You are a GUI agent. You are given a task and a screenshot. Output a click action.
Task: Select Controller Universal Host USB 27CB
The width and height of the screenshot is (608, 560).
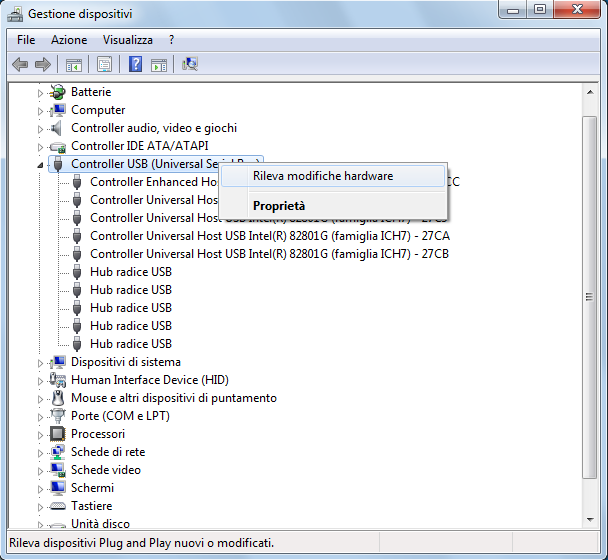tap(269, 254)
